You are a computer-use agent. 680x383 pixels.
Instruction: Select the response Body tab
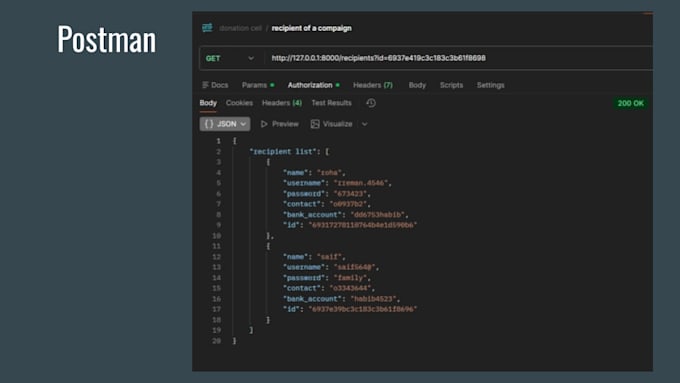coord(208,103)
